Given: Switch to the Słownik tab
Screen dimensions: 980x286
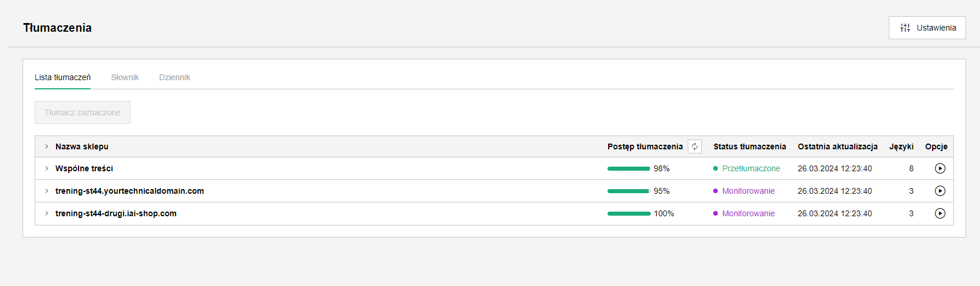Looking at the screenshot, I should [125, 77].
